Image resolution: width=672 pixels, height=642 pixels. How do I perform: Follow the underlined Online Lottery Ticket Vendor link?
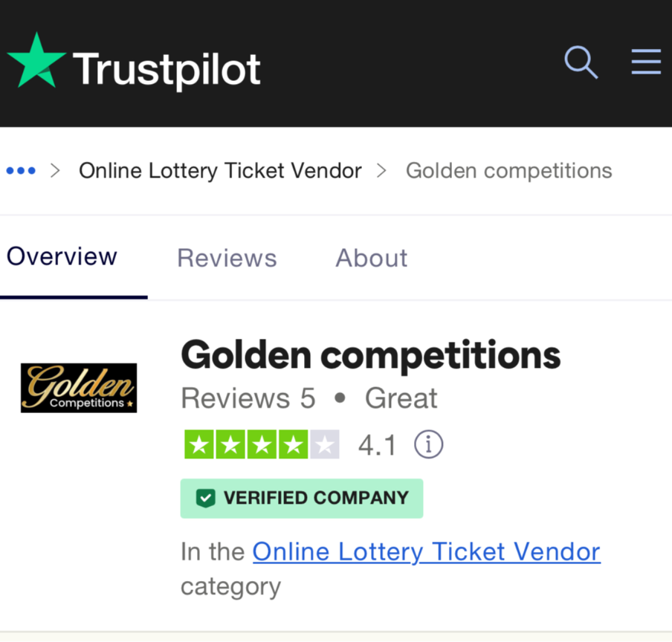pos(427,551)
